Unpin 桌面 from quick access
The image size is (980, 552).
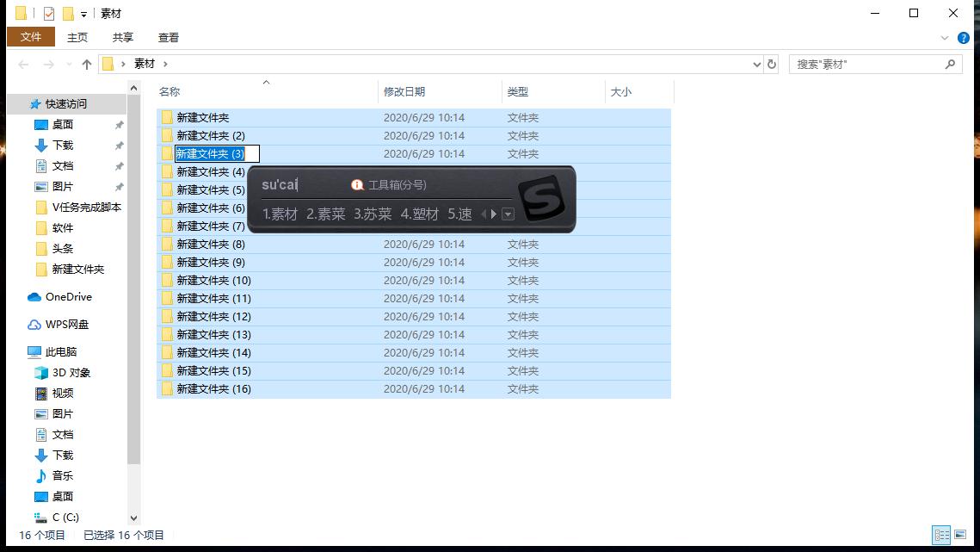tap(120, 125)
